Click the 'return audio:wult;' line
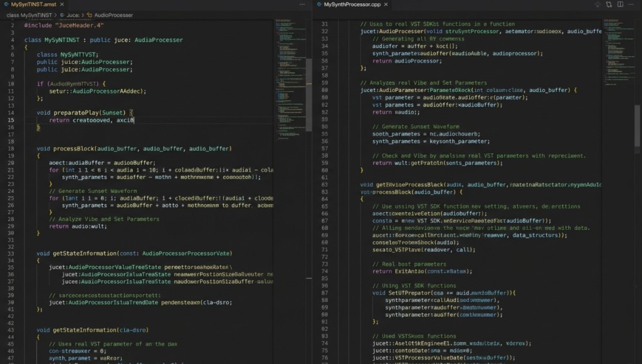This screenshot has width=642, height=364. [x=78, y=226]
